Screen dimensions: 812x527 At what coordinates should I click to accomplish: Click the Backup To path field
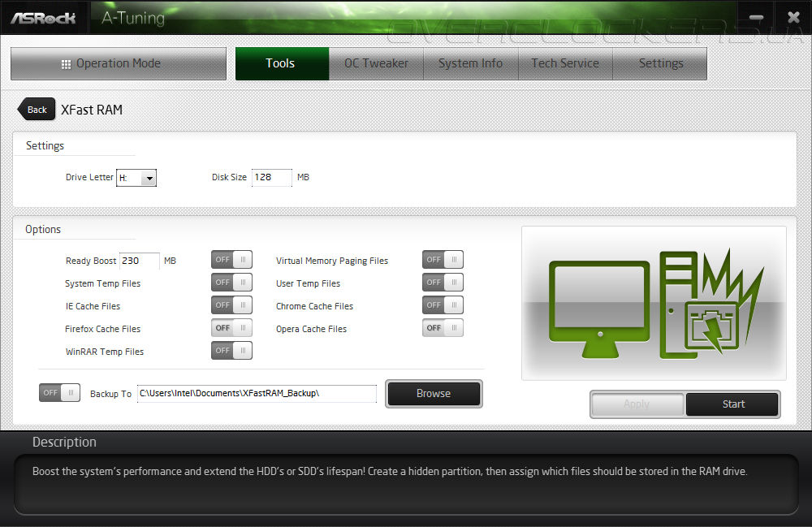click(257, 394)
